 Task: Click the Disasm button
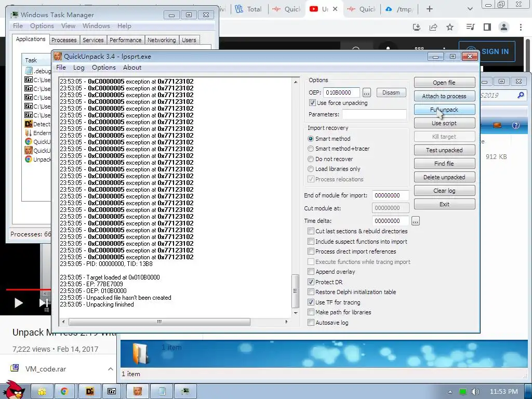point(391,92)
